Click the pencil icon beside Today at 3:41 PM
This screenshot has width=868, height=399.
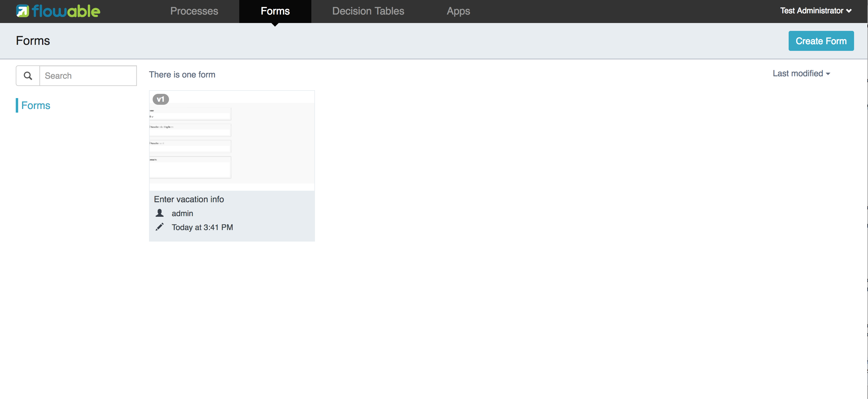pyautogui.click(x=160, y=227)
